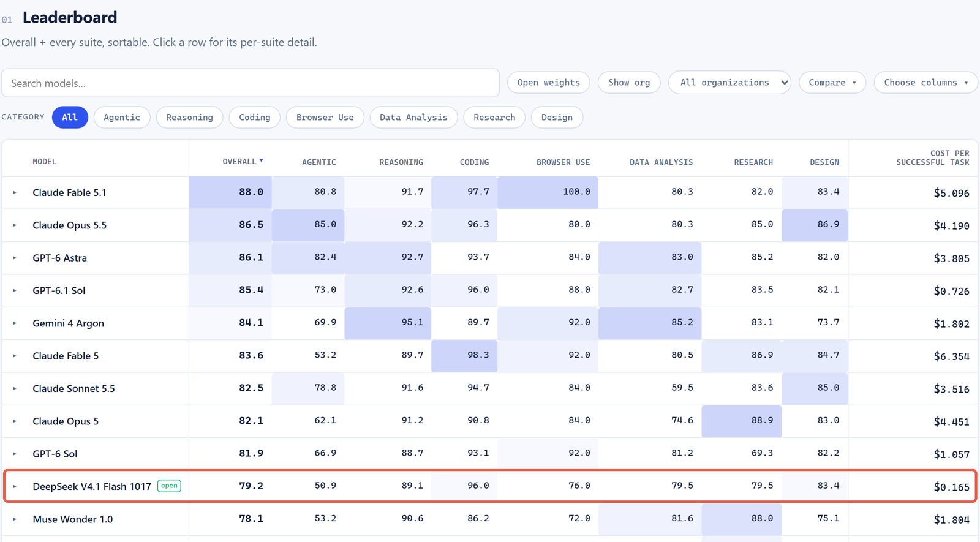Click the Claude Fable 5 model name
The image size is (980, 542).
[66, 356]
